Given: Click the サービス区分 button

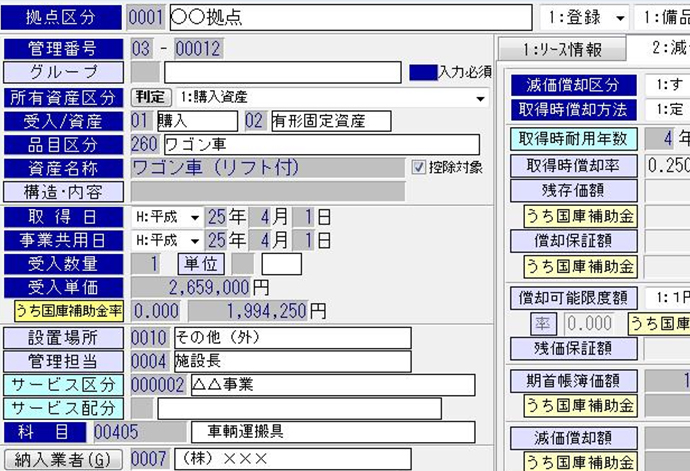Looking at the screenshot, I should pyautogui.click(x=64, y=385).
